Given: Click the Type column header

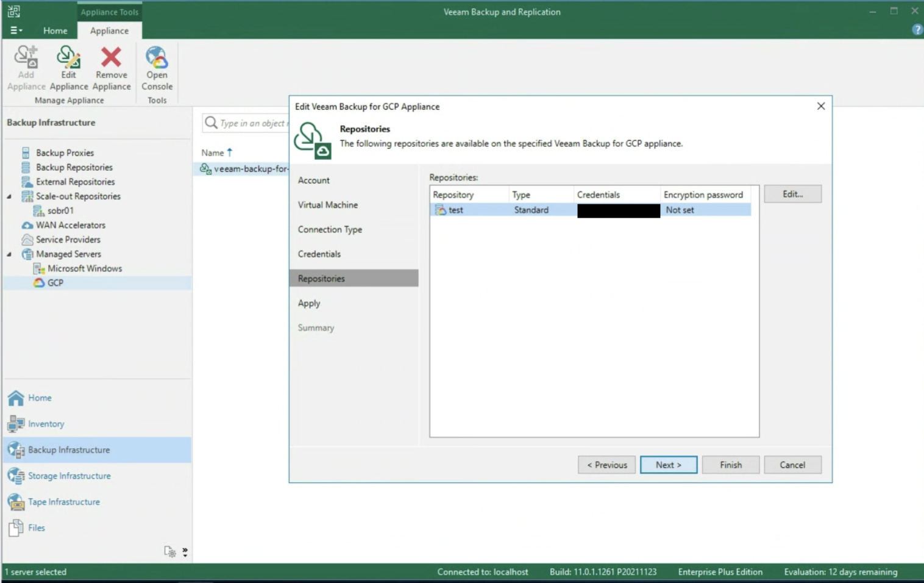Looking at the screenshot, I should pyautogui.click(x=541, y=195).
